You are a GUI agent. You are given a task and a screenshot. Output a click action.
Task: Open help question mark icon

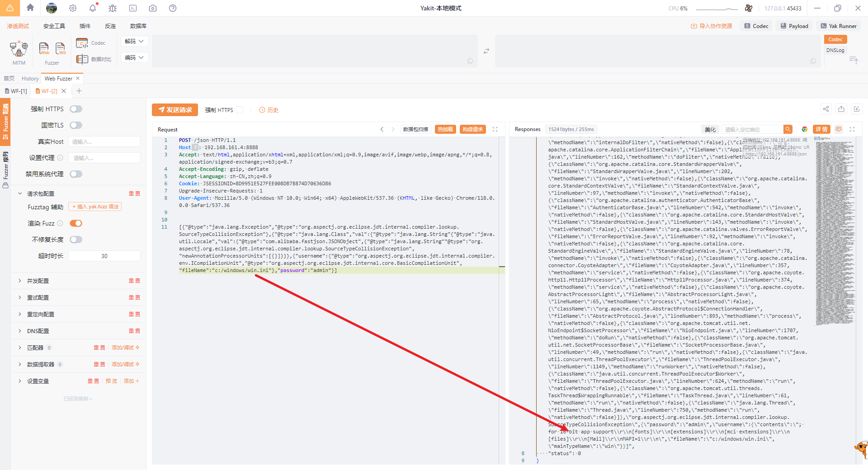click(x=173, y=8)
